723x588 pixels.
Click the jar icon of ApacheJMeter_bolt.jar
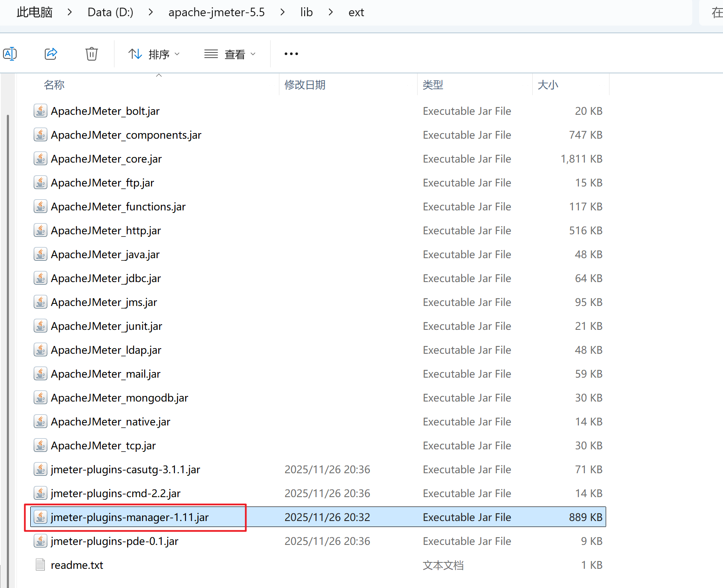41,111
